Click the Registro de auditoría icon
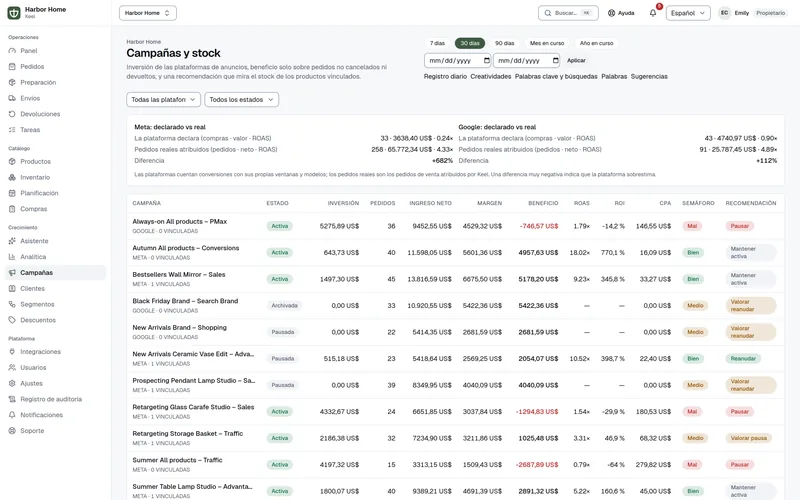 click(12, 399)
